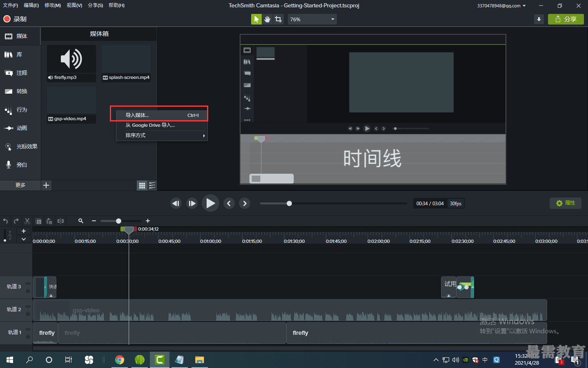Expand the 更多 more tools list
Screen dimensions: 588x368
pyautogui.click(x=20, y=185)
